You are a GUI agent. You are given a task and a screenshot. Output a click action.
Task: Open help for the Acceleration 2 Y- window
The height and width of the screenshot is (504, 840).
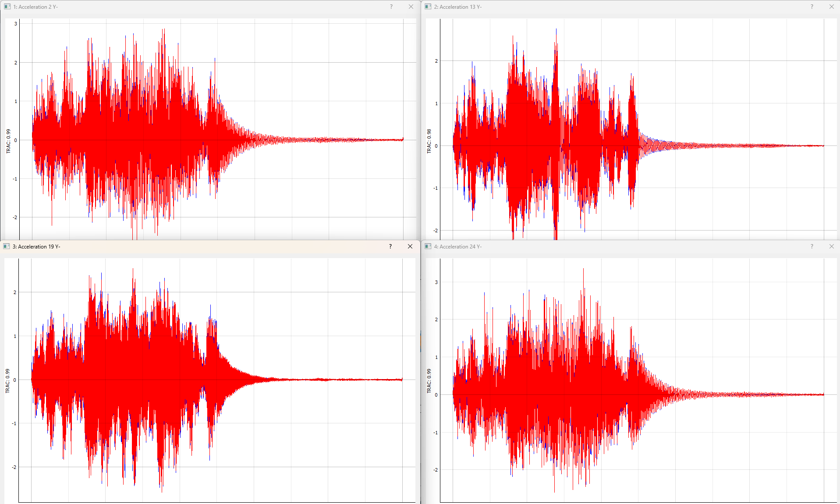[390, 7]
